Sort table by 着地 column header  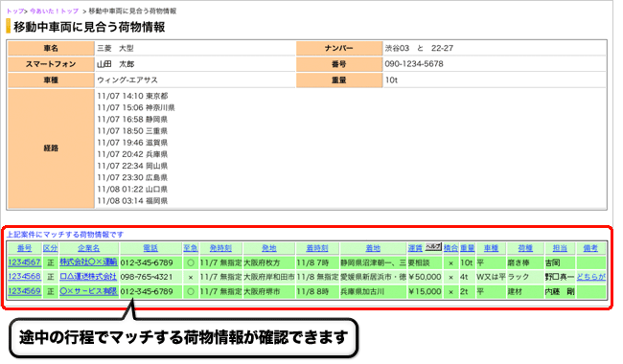tap(373, 248)
